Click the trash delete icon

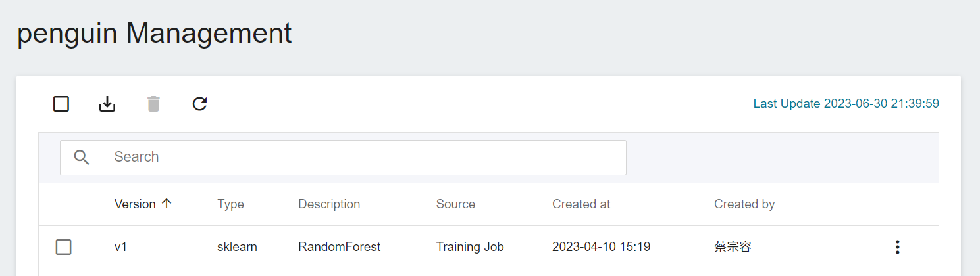(153, 104)
